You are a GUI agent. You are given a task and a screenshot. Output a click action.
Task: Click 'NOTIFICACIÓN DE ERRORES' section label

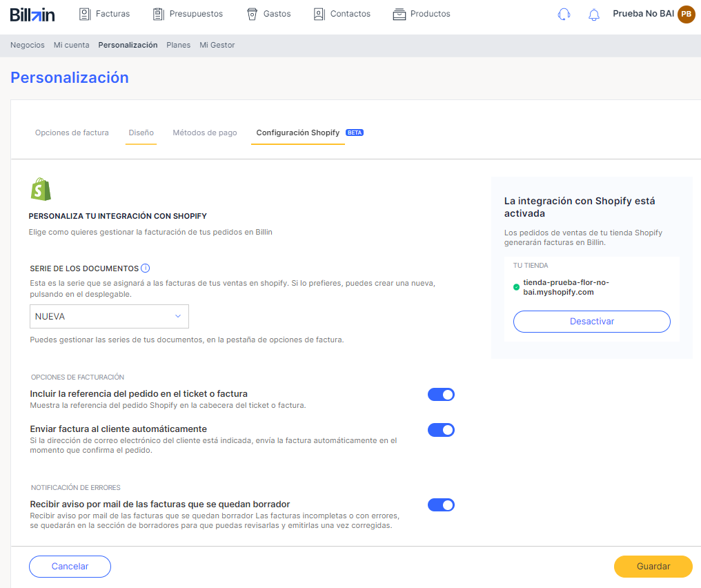point(76,487)
